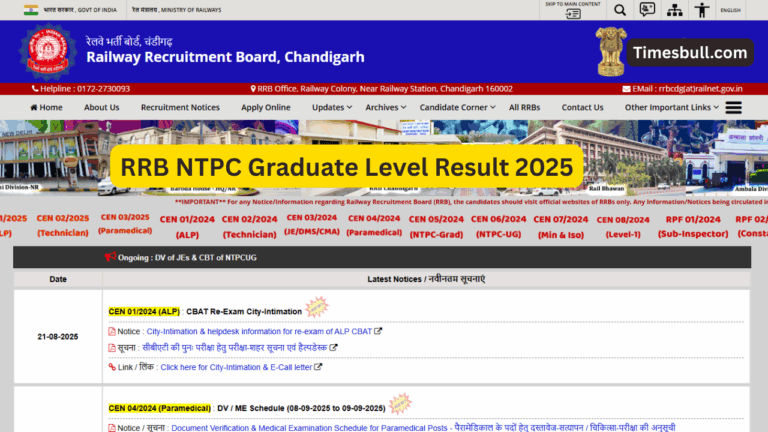Click PDF icon beside Hindi सूचना line
This screenshot has width=768, height=432.
point(112,348)
